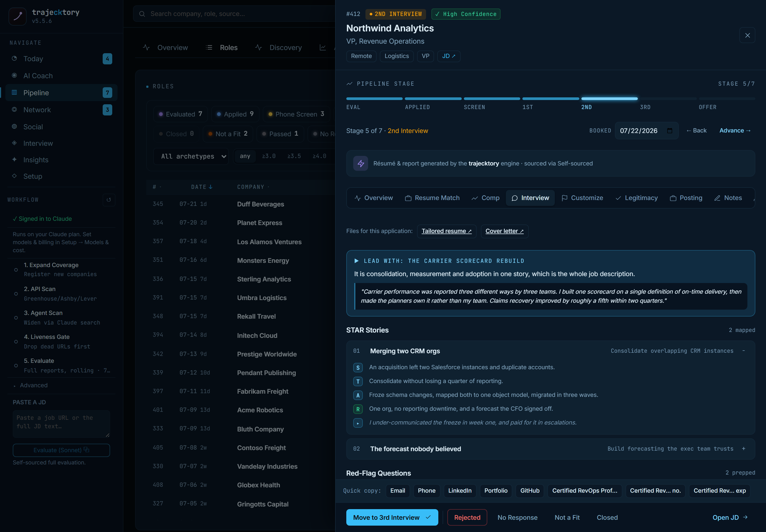Click the Result R badge in story 01
The height and width of the screenshot is (532, 766).
coord(358,409)
